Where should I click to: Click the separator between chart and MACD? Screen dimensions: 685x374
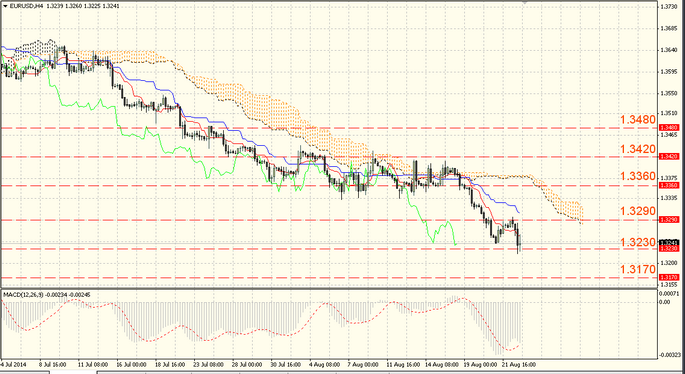[329, 288]
